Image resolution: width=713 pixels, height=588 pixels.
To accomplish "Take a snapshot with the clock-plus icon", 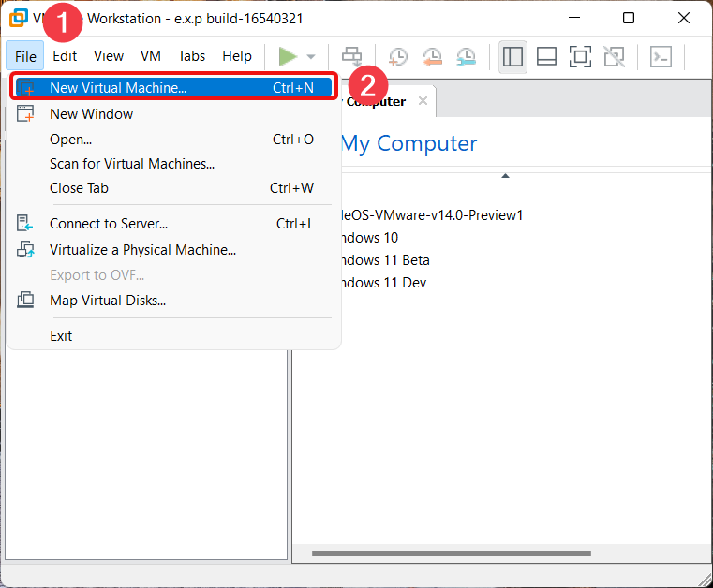I will 398,57.
